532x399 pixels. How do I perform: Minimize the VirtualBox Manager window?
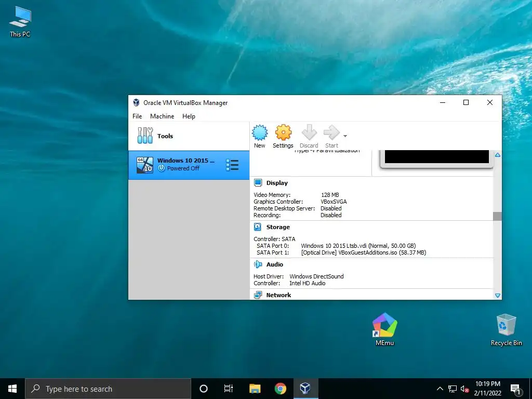coord(443,102)
